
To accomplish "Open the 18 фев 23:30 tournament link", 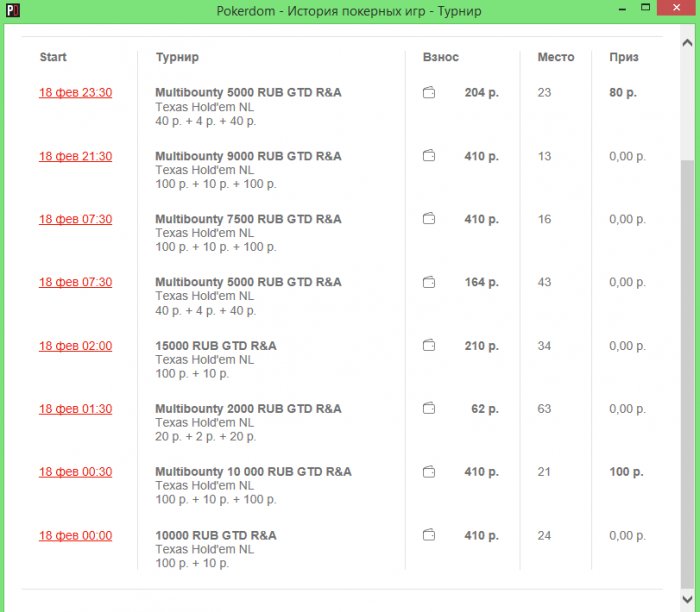I will tap(75, 92).
